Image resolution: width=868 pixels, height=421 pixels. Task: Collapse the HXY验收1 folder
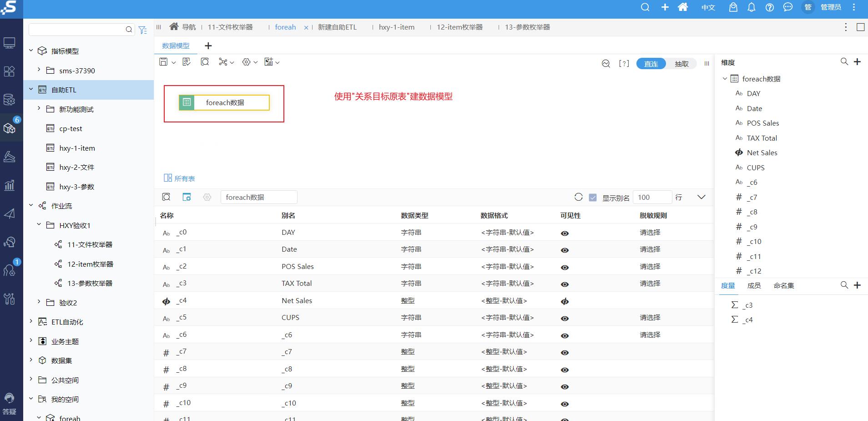tap(39, 225)
